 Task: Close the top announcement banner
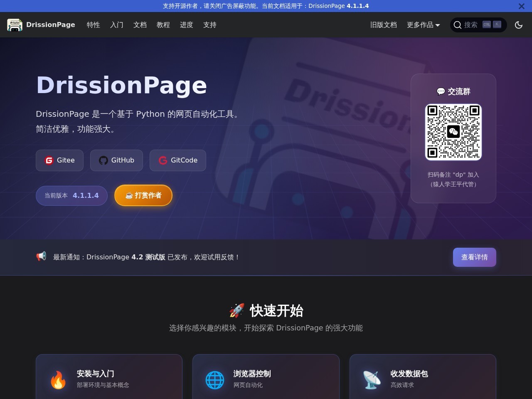tap(521, 6)
